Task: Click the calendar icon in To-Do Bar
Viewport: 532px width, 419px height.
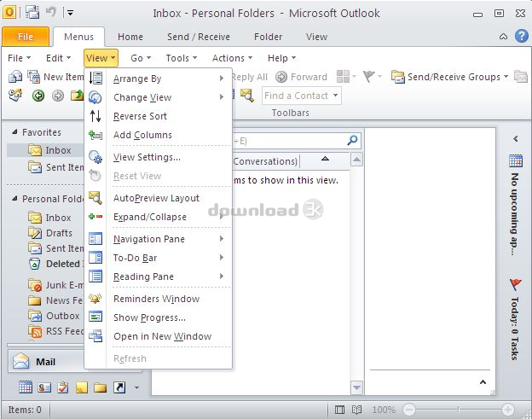Action: (x=515, y=160)
